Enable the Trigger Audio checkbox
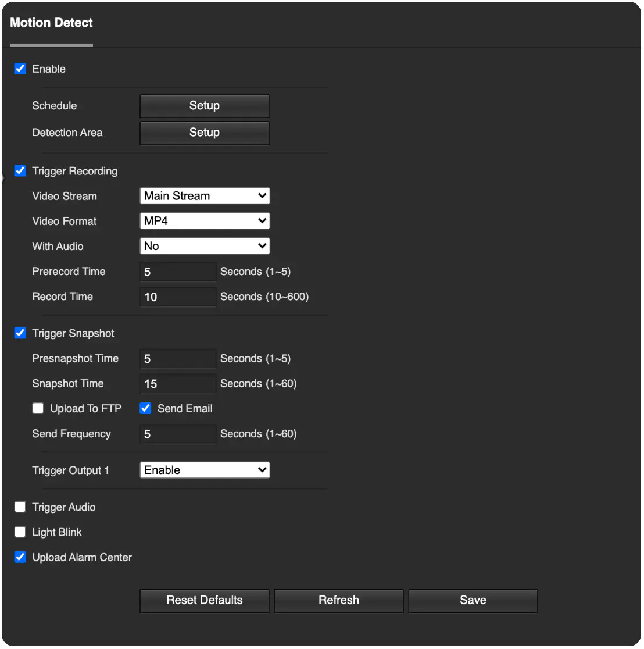Image resolution: width=644 pixels, height=649 pixels. click(x=20, y=507)
